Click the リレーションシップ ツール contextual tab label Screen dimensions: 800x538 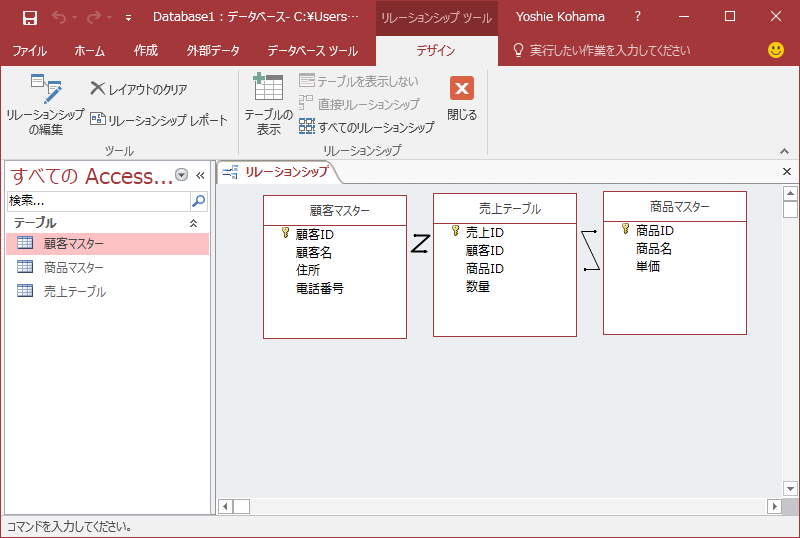[436, 18]
